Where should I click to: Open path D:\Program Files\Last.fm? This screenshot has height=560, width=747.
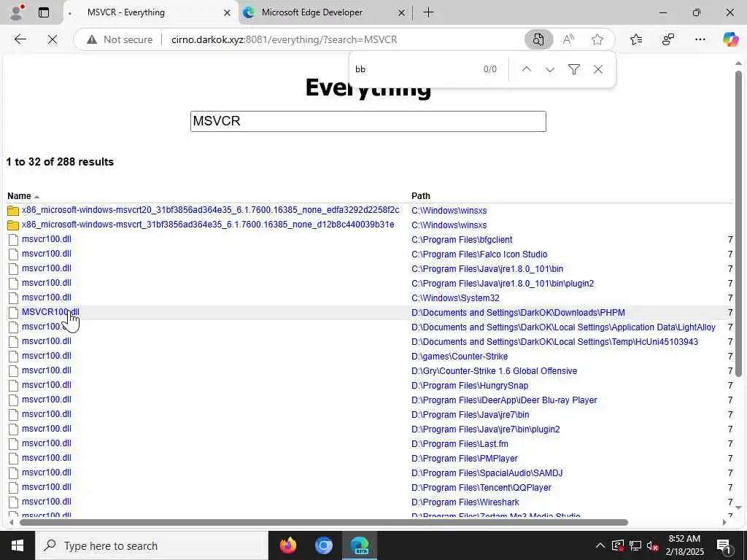pyautogui.click(x=460, y=444)
